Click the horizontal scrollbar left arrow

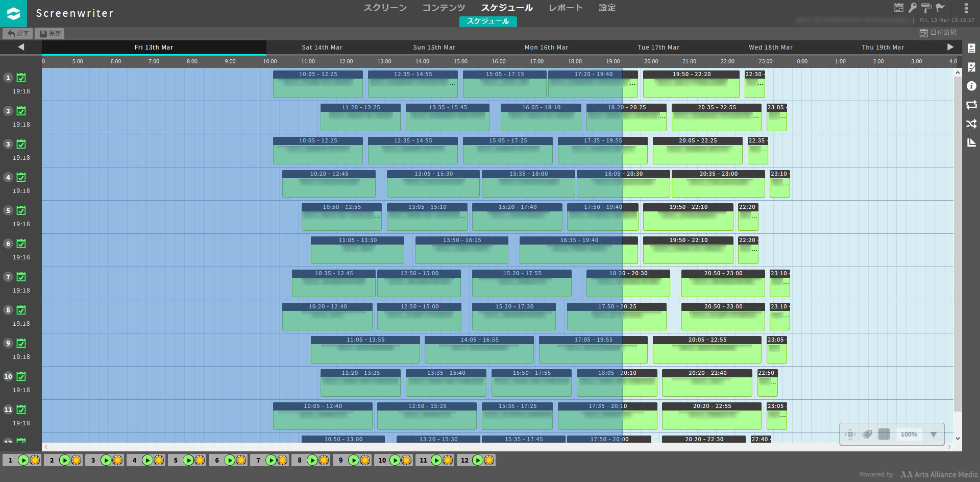coord(46,447)
